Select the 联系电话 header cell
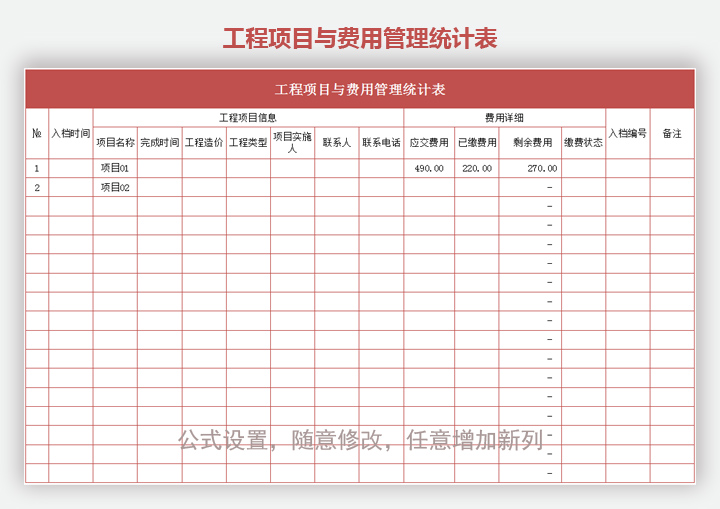 click(381, 143)
